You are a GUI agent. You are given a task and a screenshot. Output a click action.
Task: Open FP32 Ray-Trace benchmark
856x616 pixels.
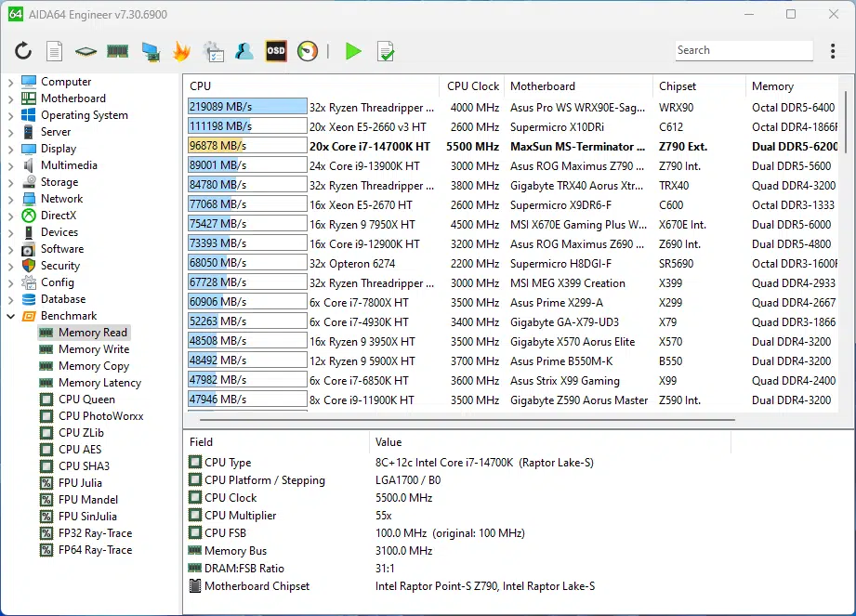96,533
